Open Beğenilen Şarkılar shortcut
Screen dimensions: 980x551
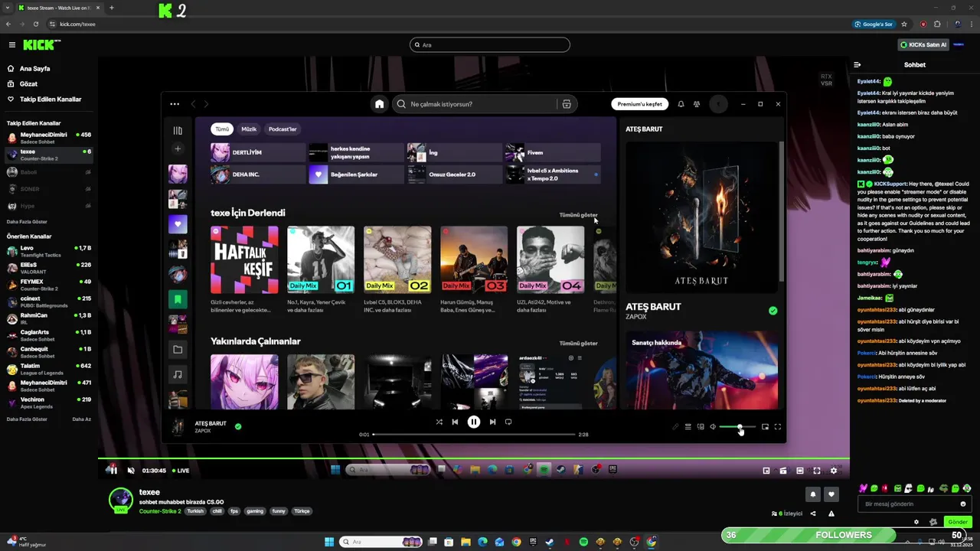tap(356, 174)
